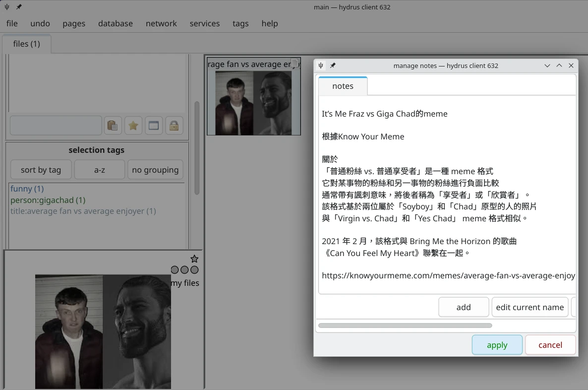Click the paste tags from clipboard icon

click(x=113, y=125)
